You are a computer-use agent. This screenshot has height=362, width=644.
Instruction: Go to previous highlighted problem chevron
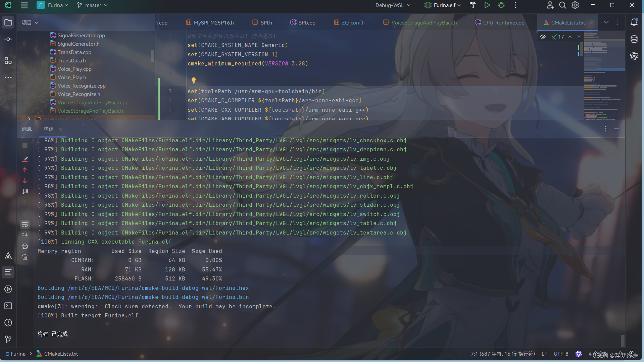click(570, 37)
